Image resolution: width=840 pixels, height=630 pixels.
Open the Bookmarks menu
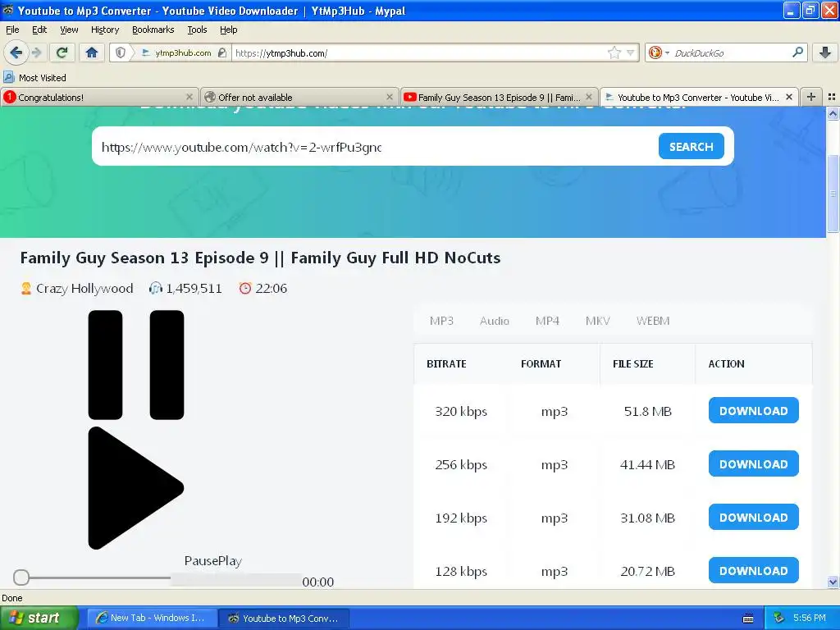pyautogui.click(x=153, y=30)
